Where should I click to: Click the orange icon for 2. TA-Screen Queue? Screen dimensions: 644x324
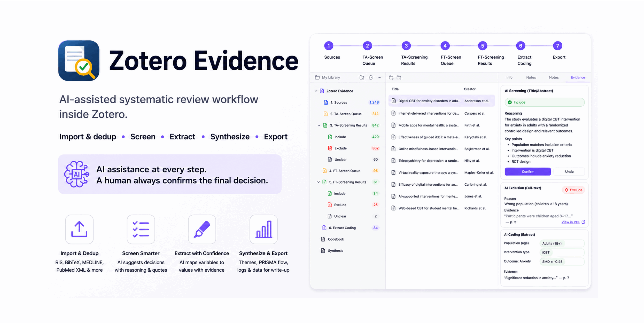[x=325, y=114]
